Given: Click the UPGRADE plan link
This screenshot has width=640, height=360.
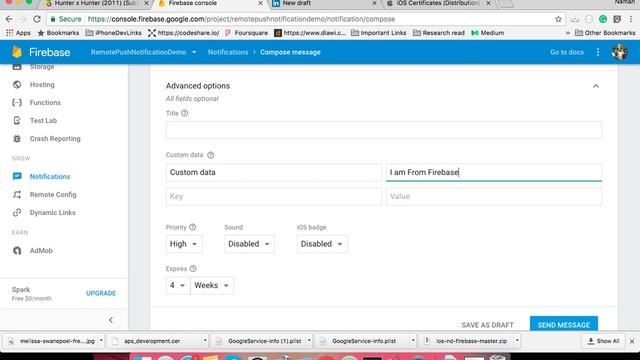Looking at the screenshot, I should tap(101, 293).
